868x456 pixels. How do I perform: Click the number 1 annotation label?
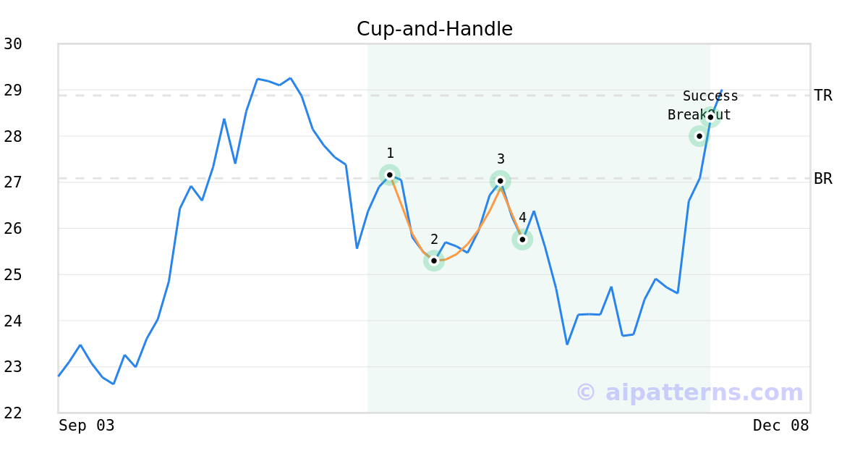[390, 153]
